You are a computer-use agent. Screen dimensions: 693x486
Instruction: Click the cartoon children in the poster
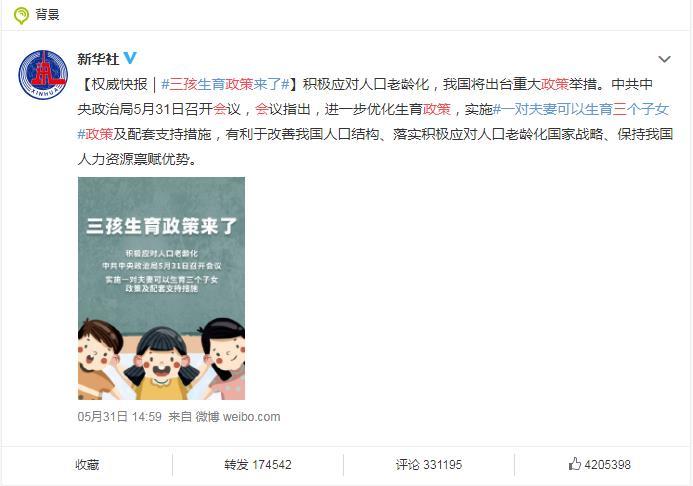161,359
